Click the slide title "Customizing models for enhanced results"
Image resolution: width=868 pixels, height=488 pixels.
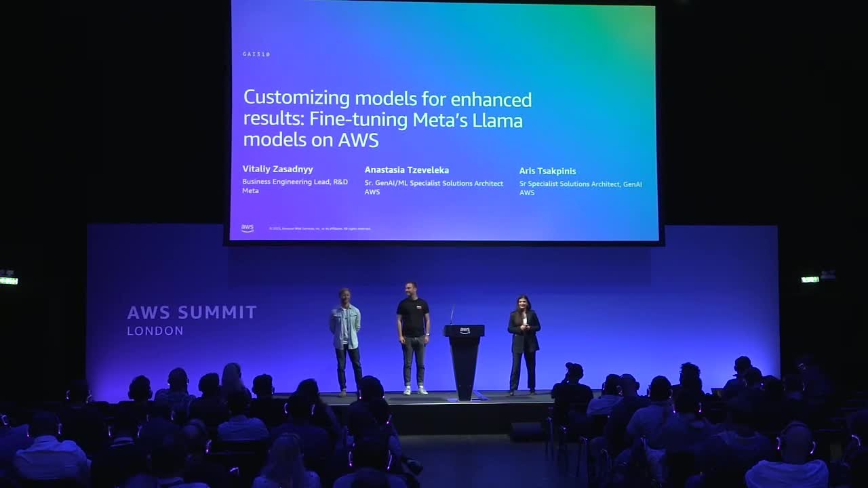point(387,119)
